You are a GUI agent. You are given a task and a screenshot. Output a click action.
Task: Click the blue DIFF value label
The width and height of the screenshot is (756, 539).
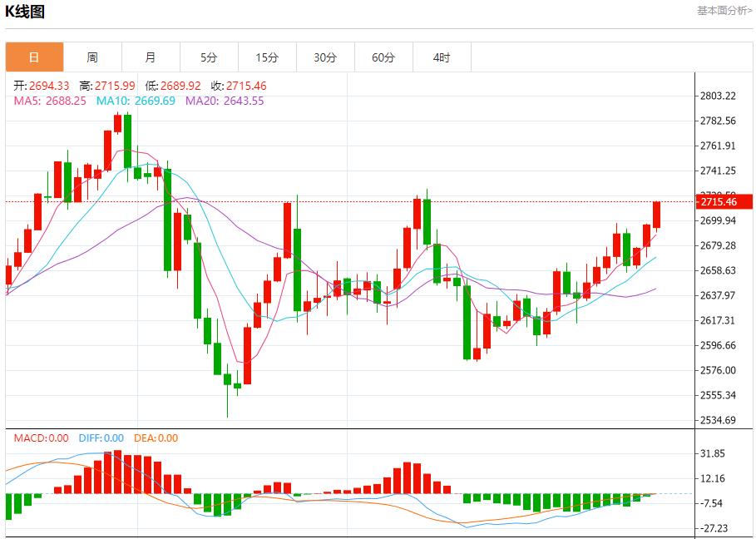tap(101, 438)
